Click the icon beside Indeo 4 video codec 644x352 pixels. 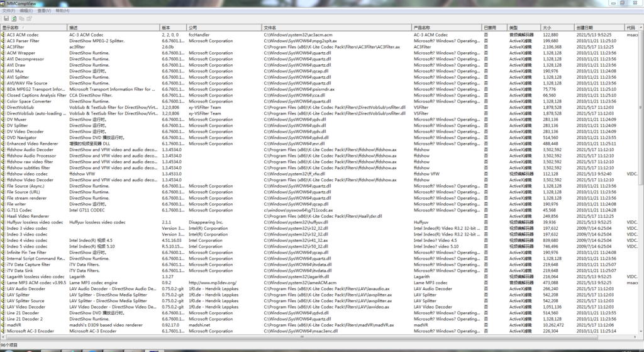coord(3,241)
